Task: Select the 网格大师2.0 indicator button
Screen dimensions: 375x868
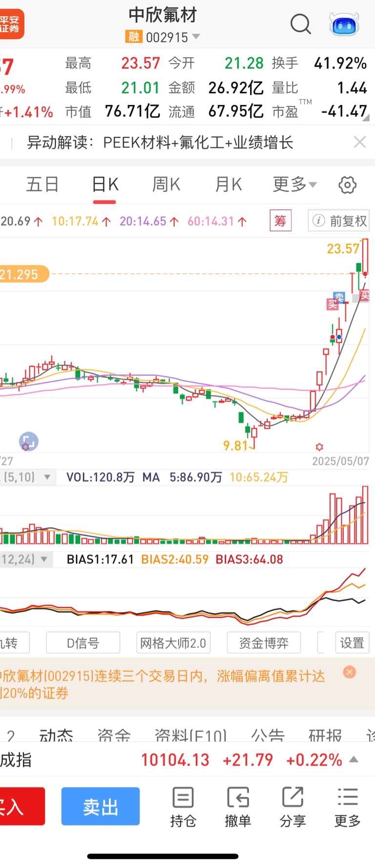Action: pyautogui.click(x=173, y=642)
